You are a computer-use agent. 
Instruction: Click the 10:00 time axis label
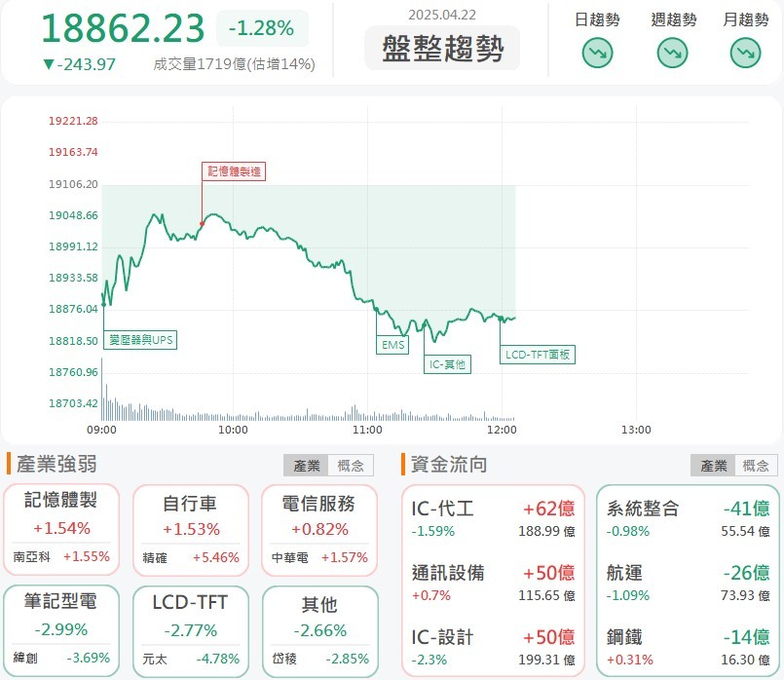(233, 430)
